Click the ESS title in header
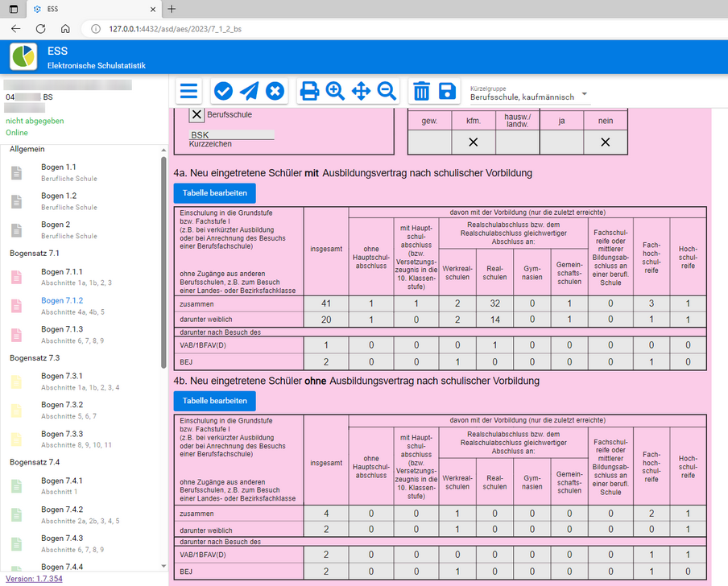This screenshot has height=586, width=728. pyautogui.click(x=57, y=51)
